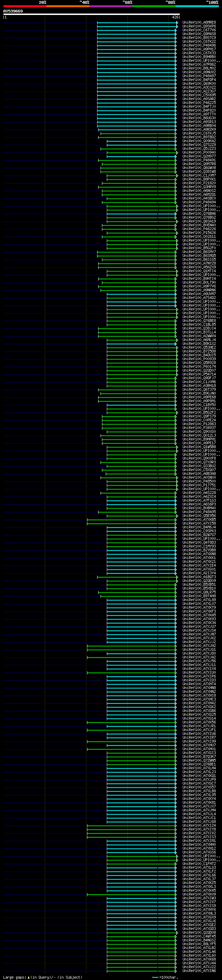
Task: Click the green ~80% legend segment
Action: pos(154,6)
